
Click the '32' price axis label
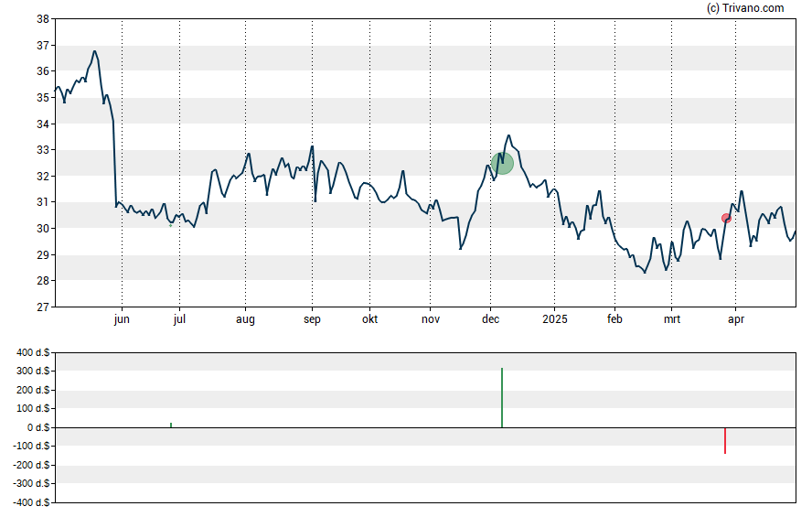(43, 176)
